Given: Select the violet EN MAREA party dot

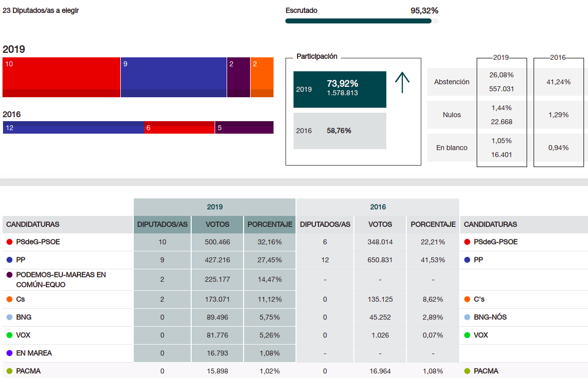Looking at the screenshot, I should click(x=8, y=353).
